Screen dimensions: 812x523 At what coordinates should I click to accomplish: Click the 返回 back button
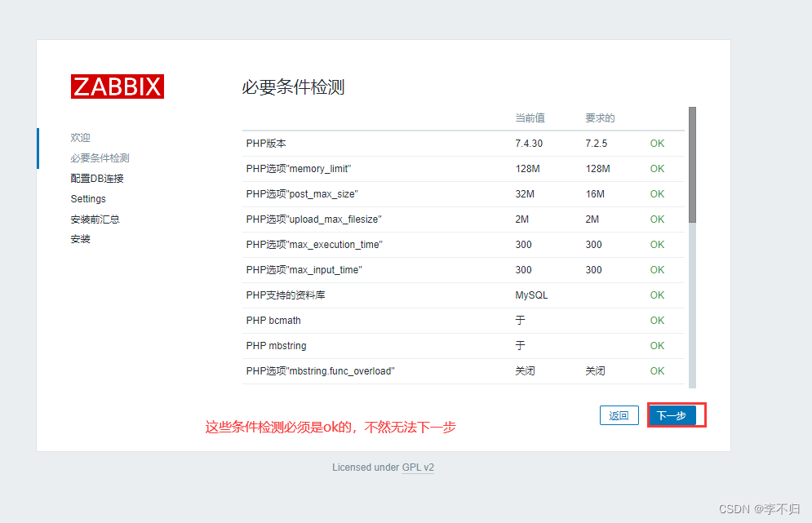point(619,415)
